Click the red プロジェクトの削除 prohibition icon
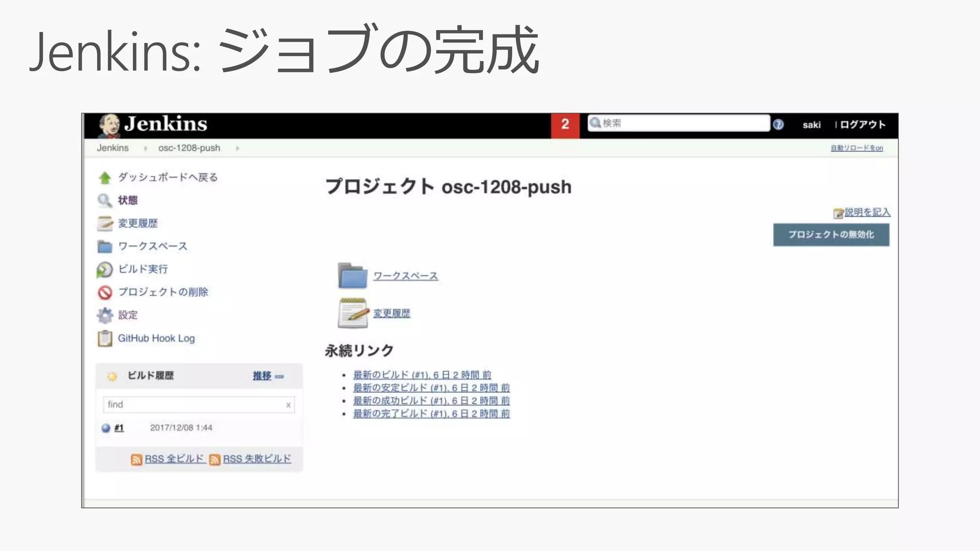The image size is (980, 551). click(x=105, y=292)
